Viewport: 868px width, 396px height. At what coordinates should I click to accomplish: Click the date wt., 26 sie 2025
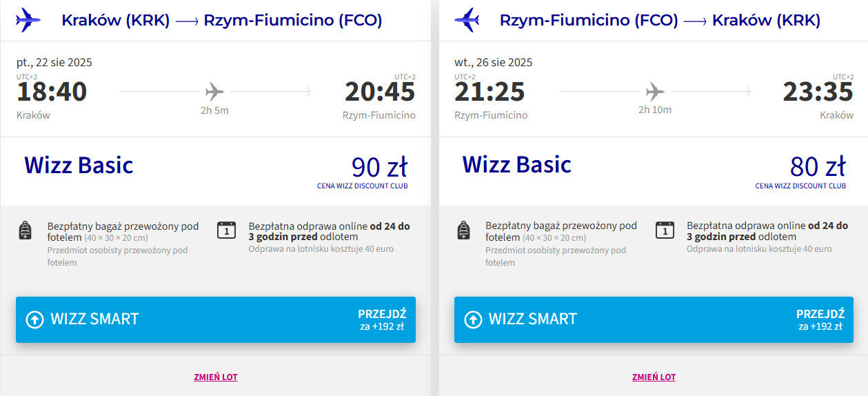pos(493,62)
